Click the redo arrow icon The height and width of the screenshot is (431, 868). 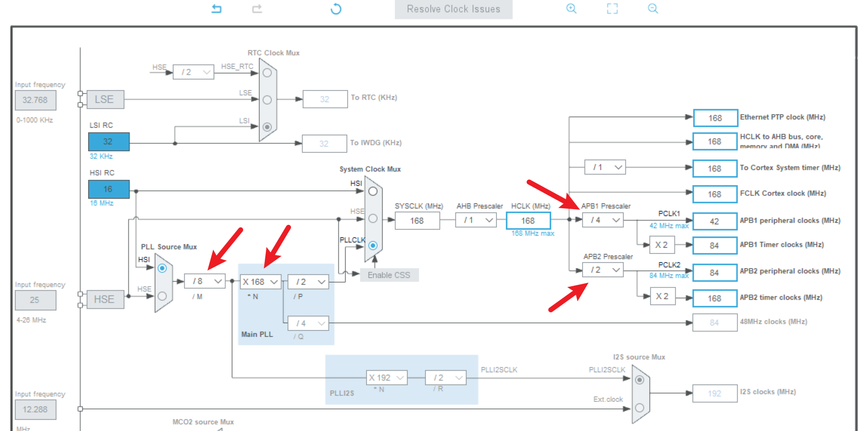tap(257, 9)
